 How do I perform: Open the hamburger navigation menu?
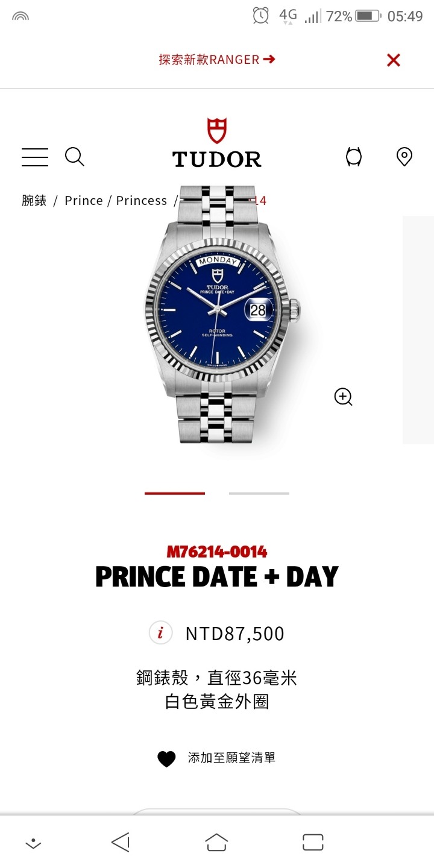pyautogui.click(x=35, y=157)
